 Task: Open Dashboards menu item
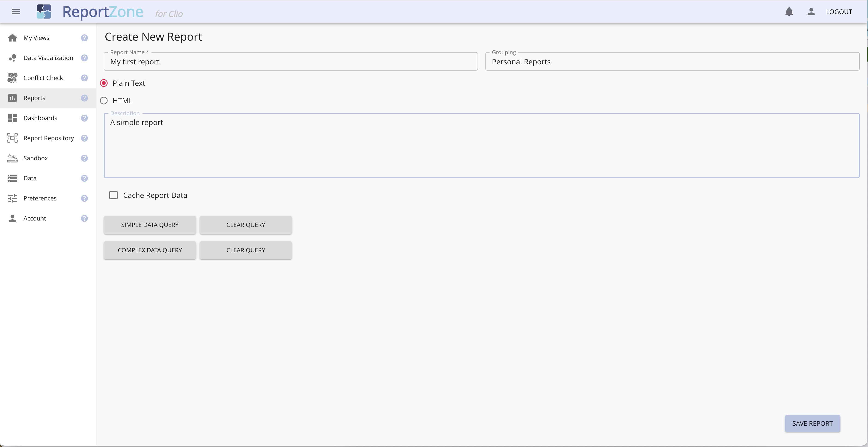tap(48, 118)
